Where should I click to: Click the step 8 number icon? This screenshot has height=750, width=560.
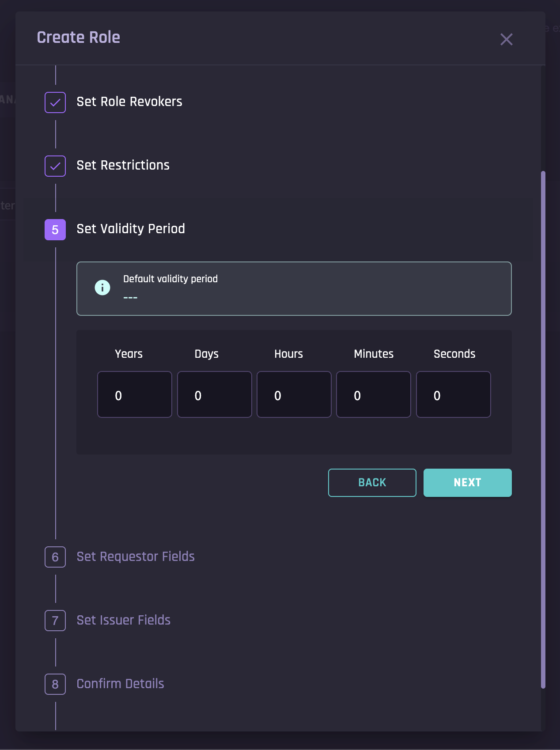click(55, 684)
